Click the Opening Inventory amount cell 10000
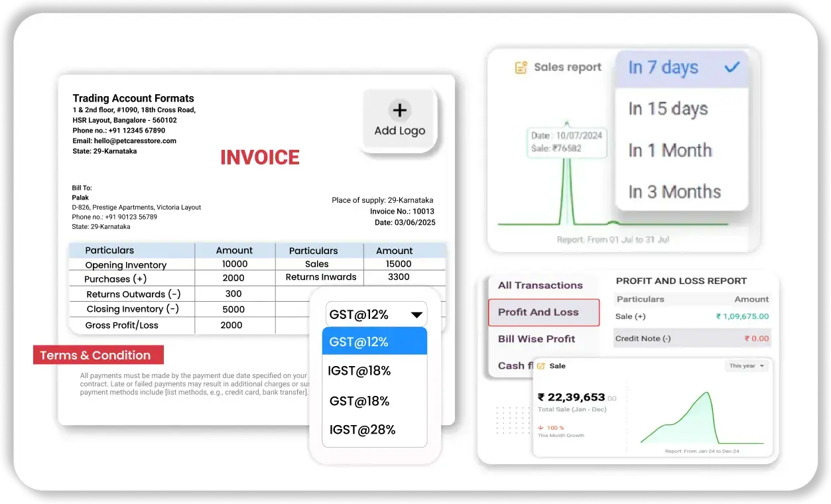831x504 pixels. [234, 264]
